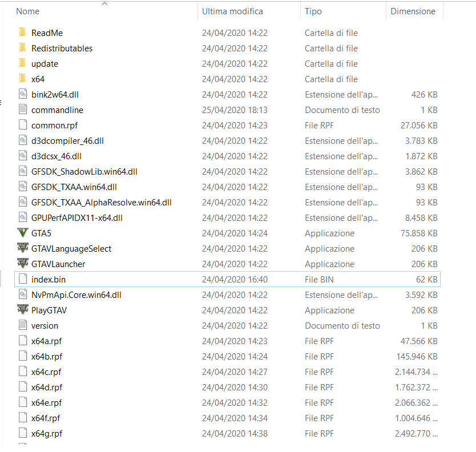The height and width of the screenshot is (452, 476).
Task: Select the GFSDK_ShadowLib.win64.dll icon
Action: [23, 171]
